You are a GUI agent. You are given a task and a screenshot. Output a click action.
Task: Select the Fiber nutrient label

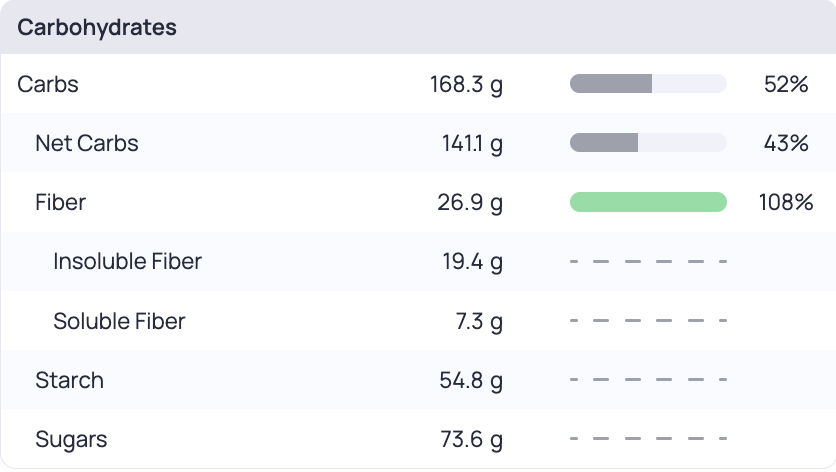(60, 203)
